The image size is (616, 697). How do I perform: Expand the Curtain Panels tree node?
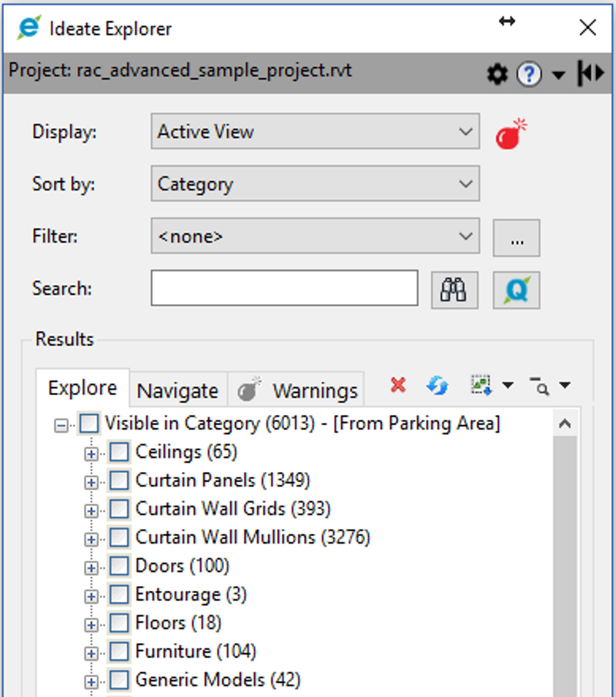coord(91,483)
